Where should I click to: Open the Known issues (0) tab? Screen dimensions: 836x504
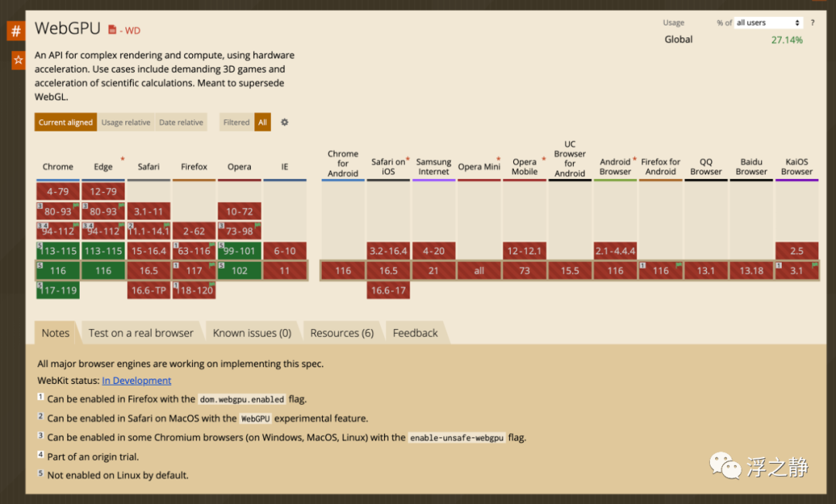[252, 333]
